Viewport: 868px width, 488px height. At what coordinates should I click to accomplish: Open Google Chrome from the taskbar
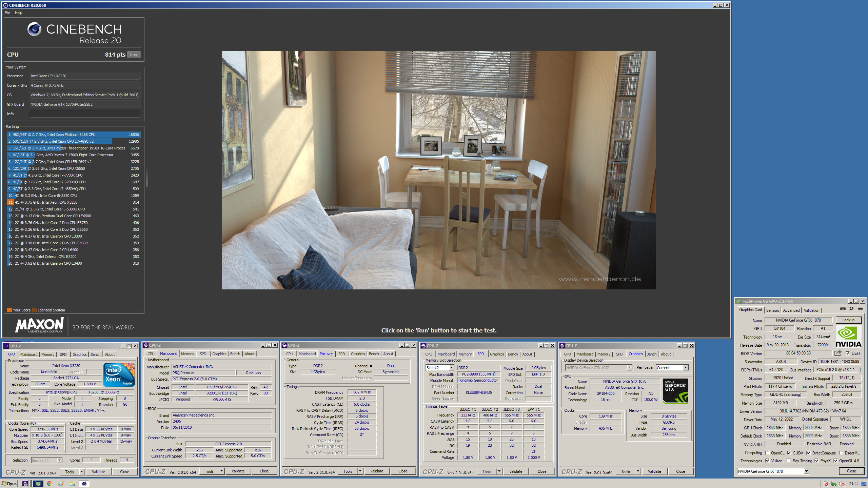[50, 484]
